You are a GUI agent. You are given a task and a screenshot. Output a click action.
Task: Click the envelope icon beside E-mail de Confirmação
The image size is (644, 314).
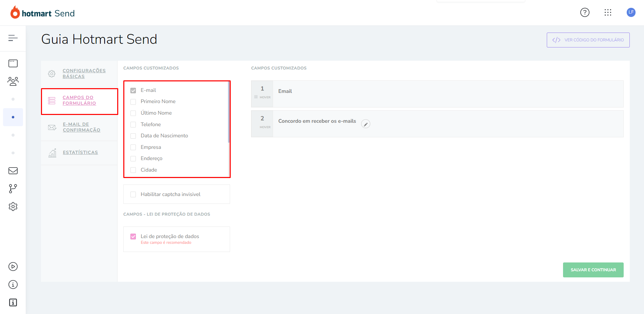click(x=52, y=127)
